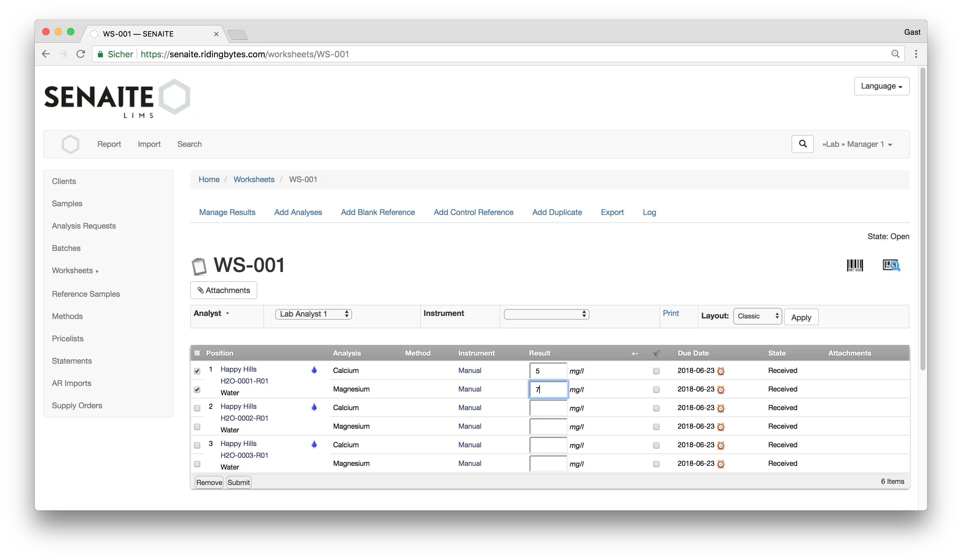Expand the Layout Classic dropdown

pos(757,315)
